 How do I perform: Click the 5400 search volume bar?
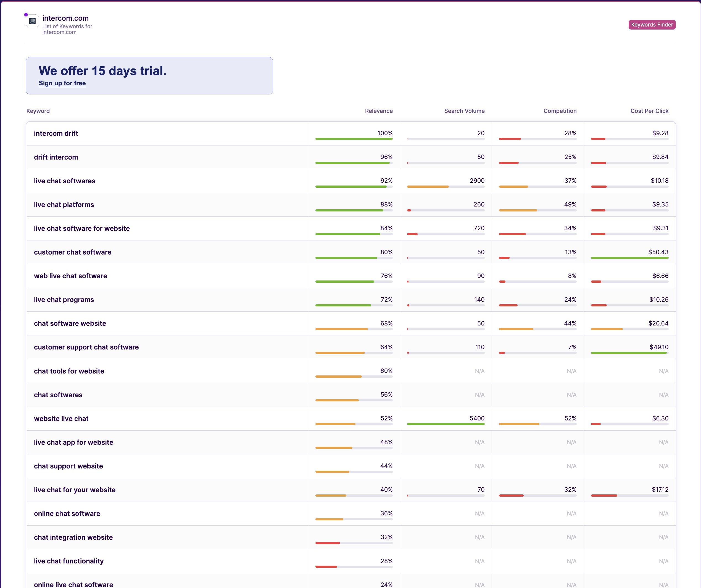[x=446, y=424]
